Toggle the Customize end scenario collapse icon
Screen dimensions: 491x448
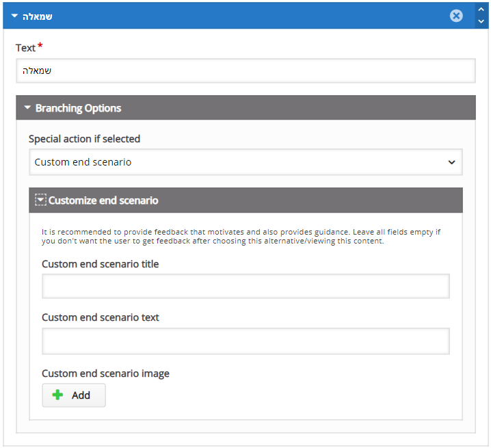tap(40, 200)
